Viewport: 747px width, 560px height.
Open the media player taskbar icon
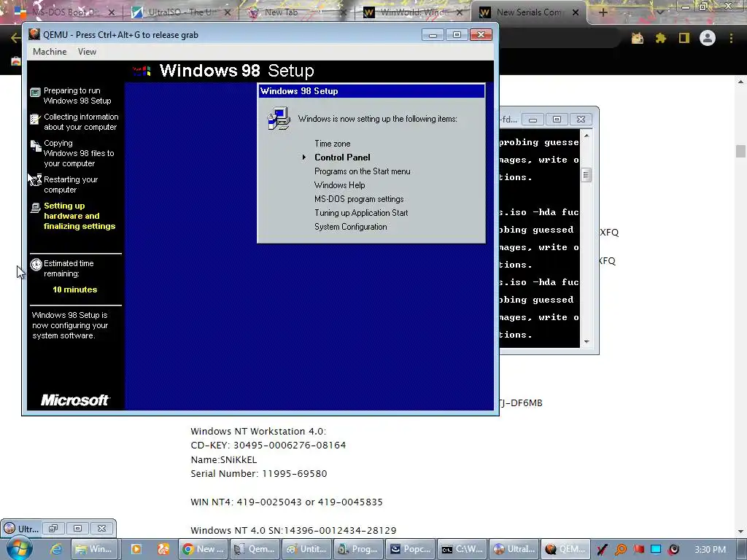[136, 549]
